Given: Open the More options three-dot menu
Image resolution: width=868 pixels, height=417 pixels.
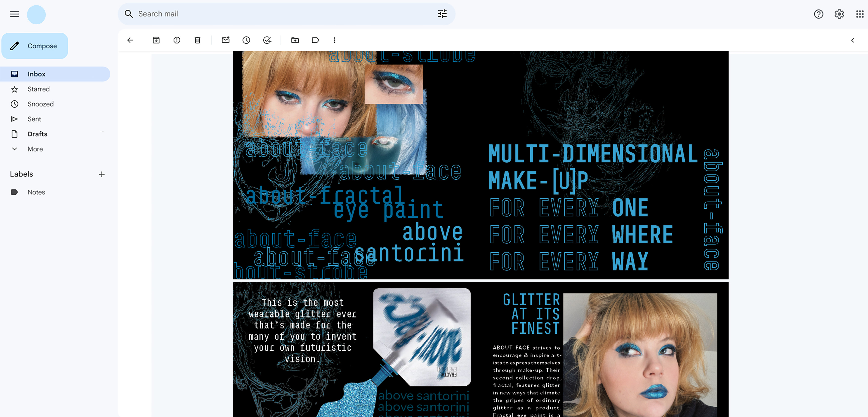Looking at the screenshot, I should (334, 40).
